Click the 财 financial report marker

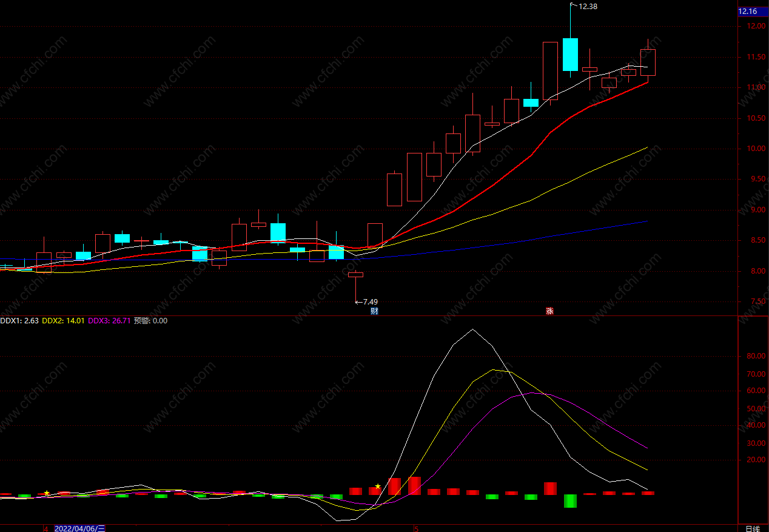(x=374, y=311)
